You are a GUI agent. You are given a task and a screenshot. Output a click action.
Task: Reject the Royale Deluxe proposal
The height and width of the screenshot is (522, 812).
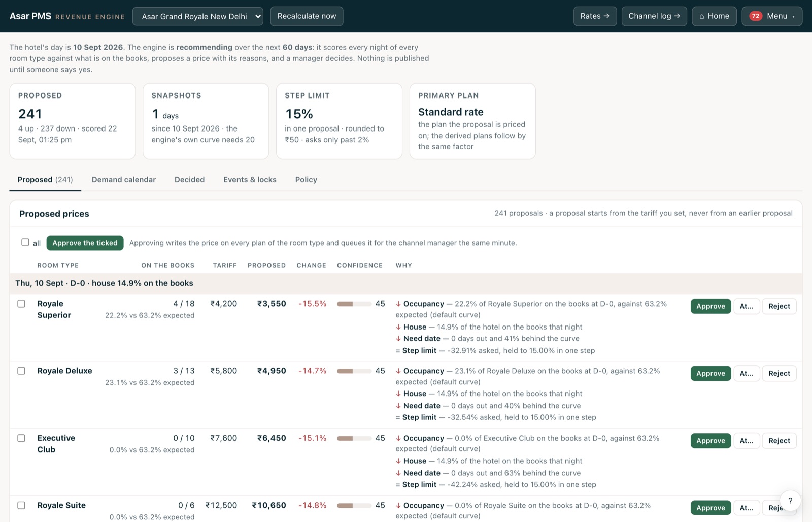point(779,373)
